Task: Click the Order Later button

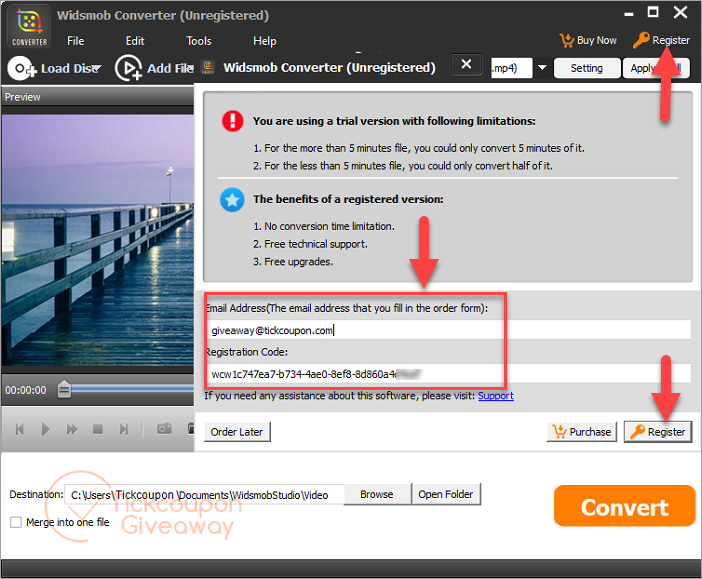Action: click(x=237, y=432)
